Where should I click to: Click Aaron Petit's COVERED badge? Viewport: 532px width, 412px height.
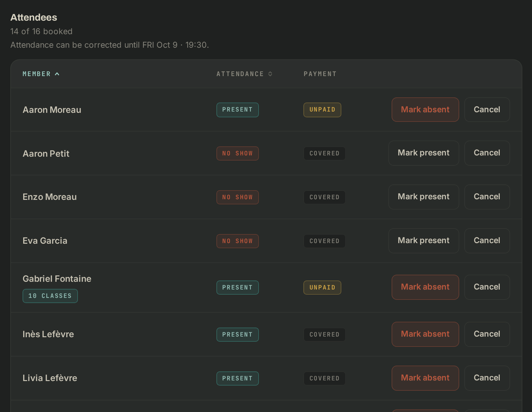tap(325, 153)
